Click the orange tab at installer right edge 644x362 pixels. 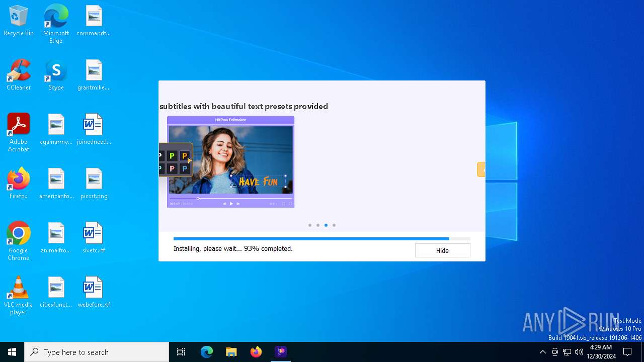coord(481,169)
